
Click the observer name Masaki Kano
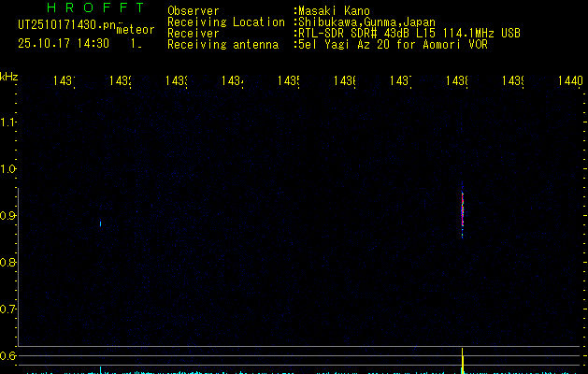[334, 11]
